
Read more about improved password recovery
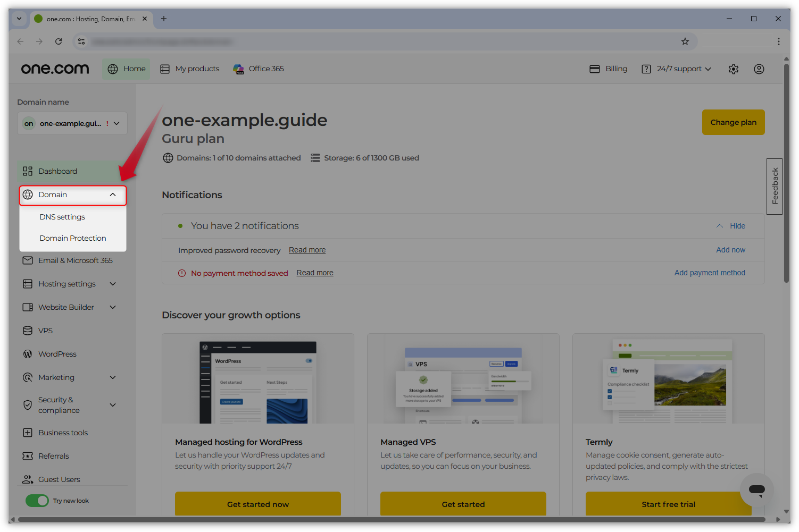coord(307,250)
